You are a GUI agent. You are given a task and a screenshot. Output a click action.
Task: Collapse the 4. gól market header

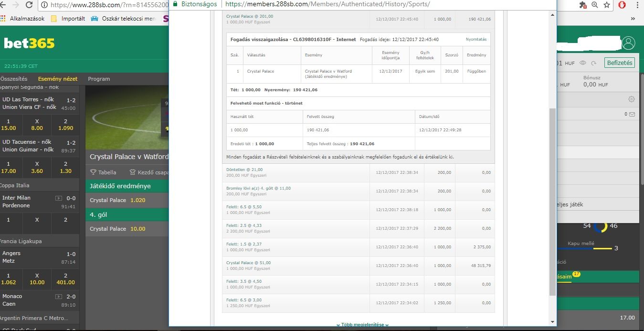pyautogui.click(x=127, y=215)
